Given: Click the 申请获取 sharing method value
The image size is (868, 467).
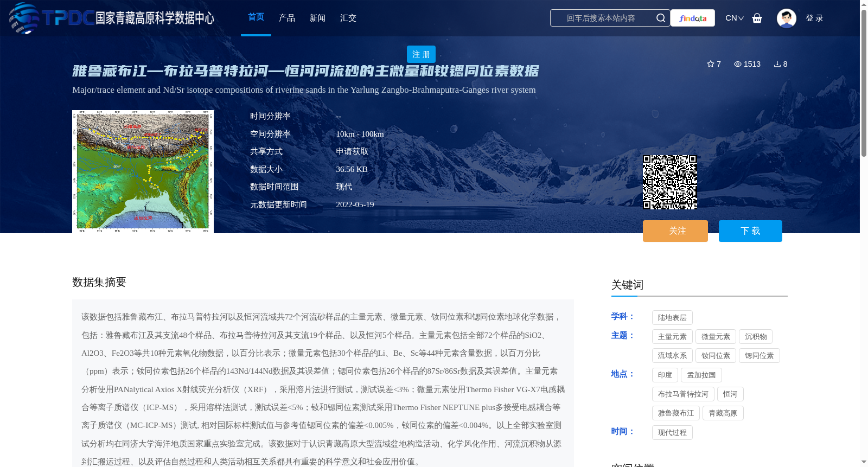Looking at the screenshot, I should click(x=352, y=152).
